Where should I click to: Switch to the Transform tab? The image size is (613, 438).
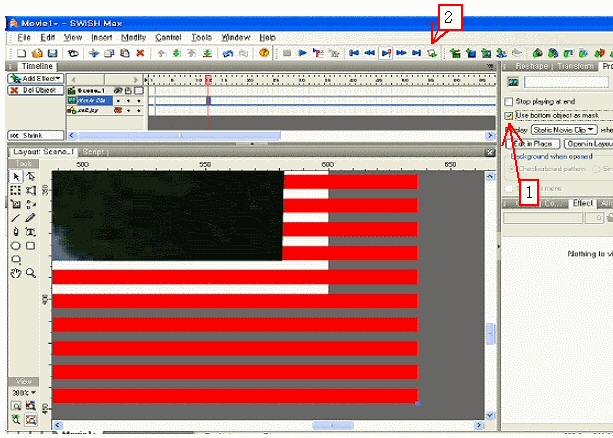click(x=575, y=66)
